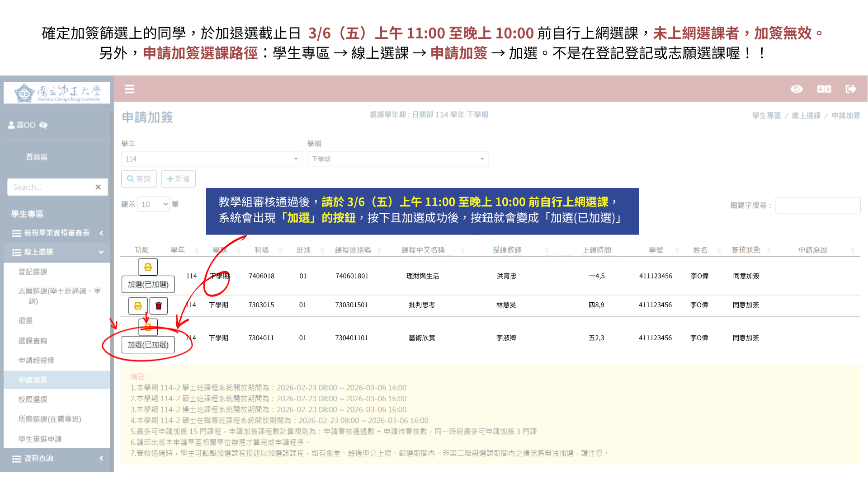Click the log out icon
868x488 pixels.
point(852,89)
